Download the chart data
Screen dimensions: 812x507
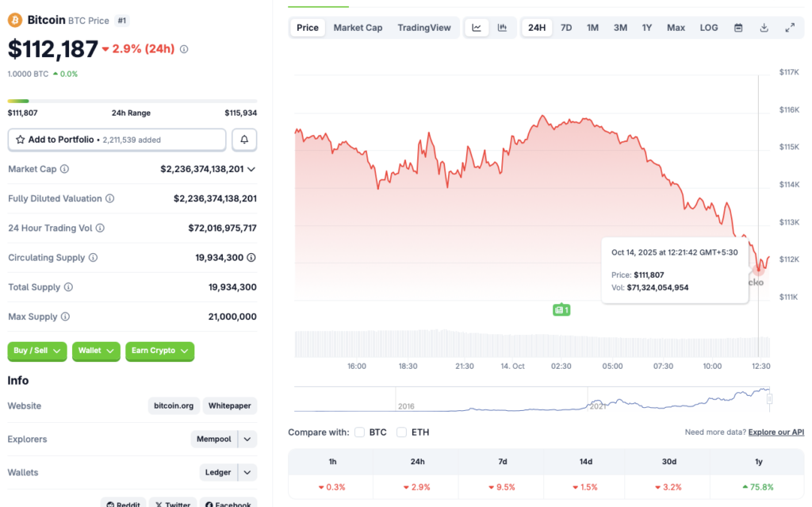click(764, 28)
